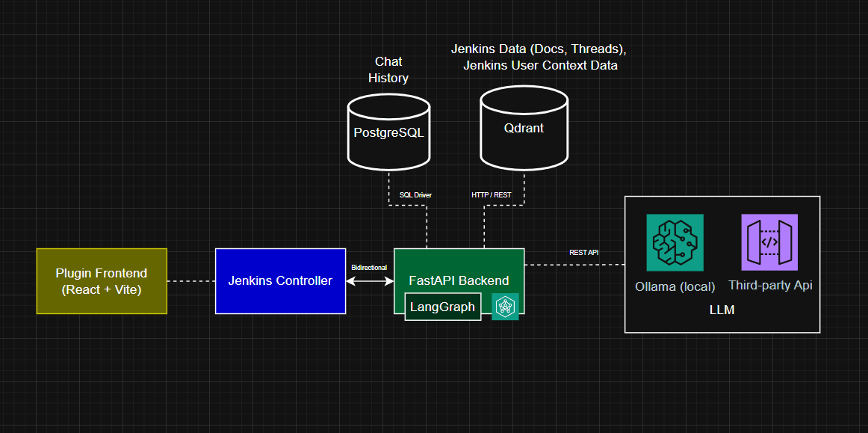Click the teal icon beside LangGraph
Viewport: 868px width, 433px height.
505,307
